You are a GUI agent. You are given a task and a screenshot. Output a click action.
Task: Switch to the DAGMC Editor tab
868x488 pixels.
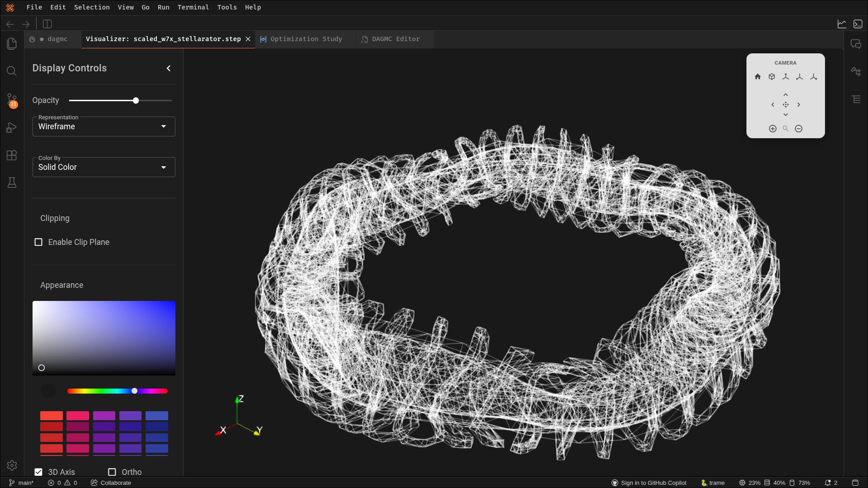[395, 39]
